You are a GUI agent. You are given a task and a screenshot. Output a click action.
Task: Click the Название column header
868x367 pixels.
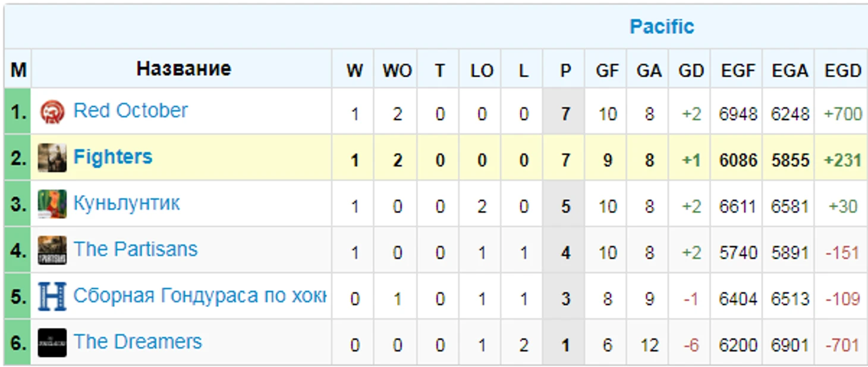pyautogui.click(x=183, y=69)
